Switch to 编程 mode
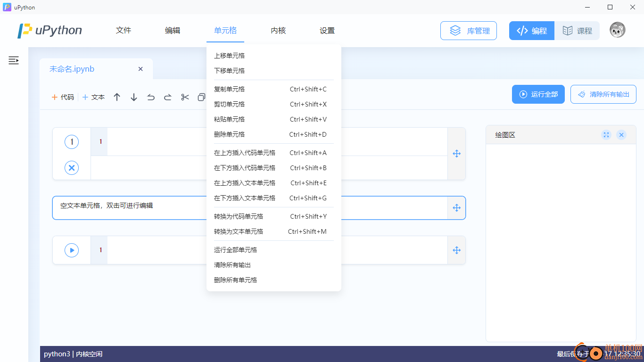This screenshot has width=644, height=362. (532, 31)
